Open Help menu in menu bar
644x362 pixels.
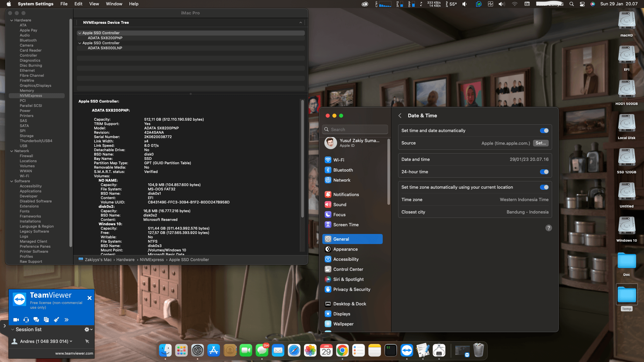click(133, 4)
